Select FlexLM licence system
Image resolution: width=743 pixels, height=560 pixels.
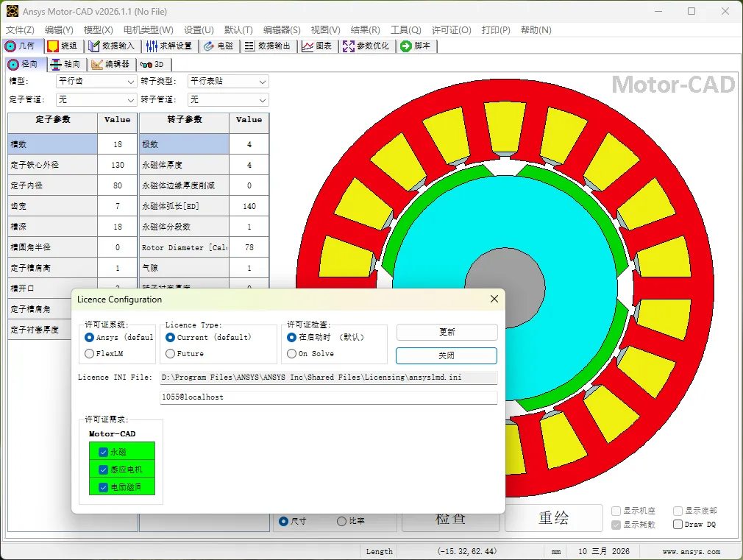[x=89, y=353]
